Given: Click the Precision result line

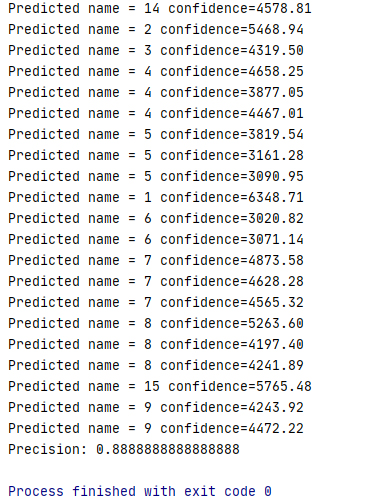Looking at the screenshot, I should 124,449.
